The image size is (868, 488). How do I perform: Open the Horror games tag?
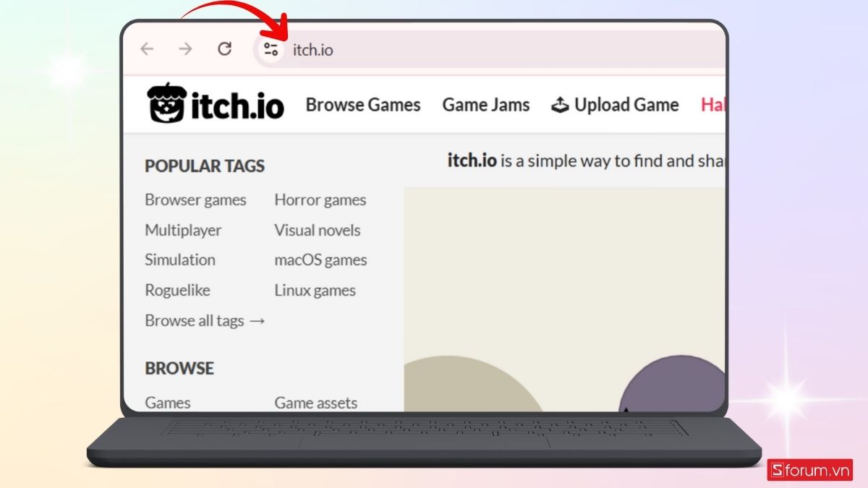(320, 200)
